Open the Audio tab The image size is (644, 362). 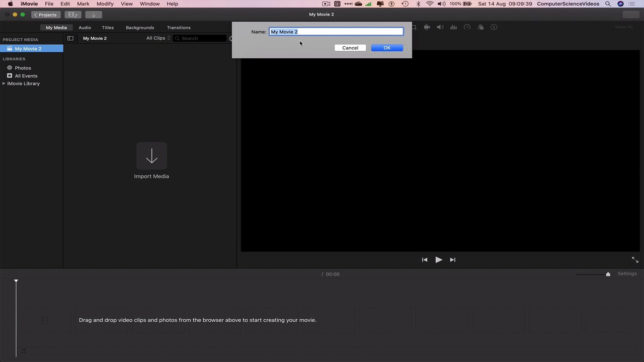click(85, 28)
